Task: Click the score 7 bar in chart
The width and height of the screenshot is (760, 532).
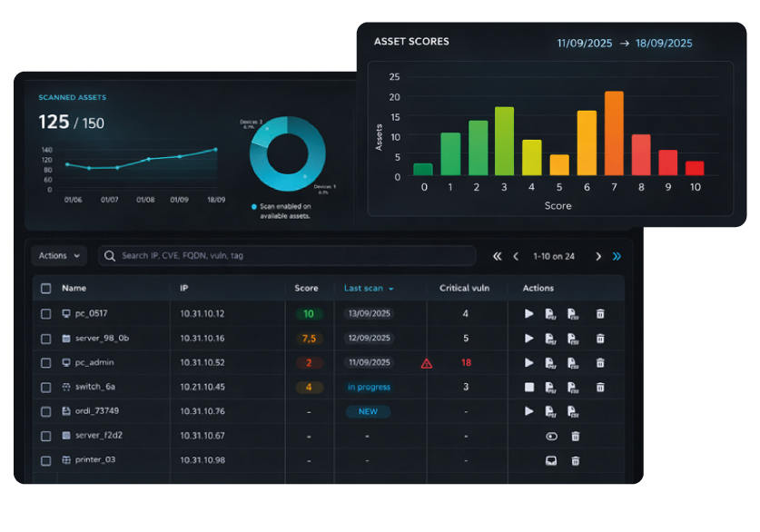Action: pyautogui.click(x=614, y=133)
